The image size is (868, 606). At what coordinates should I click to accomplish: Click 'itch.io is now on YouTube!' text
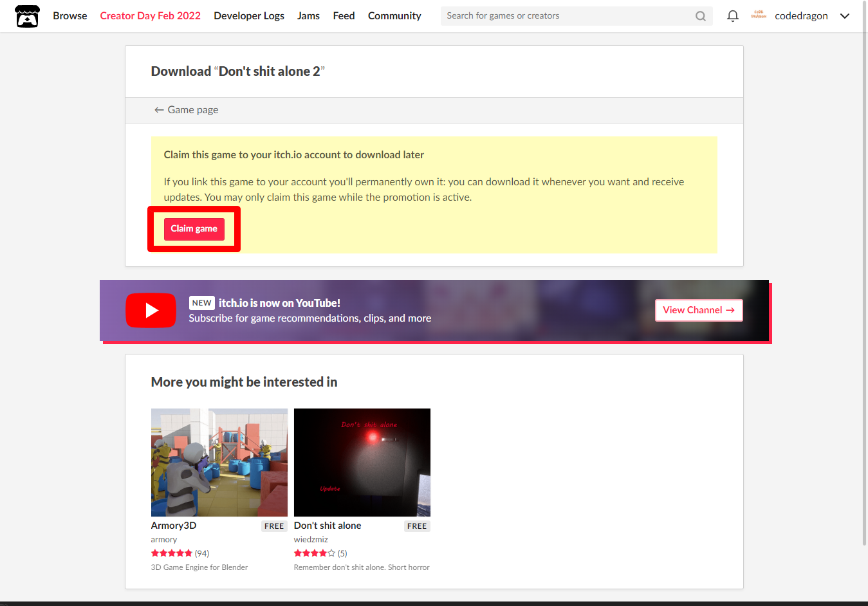tap(279, 303)
